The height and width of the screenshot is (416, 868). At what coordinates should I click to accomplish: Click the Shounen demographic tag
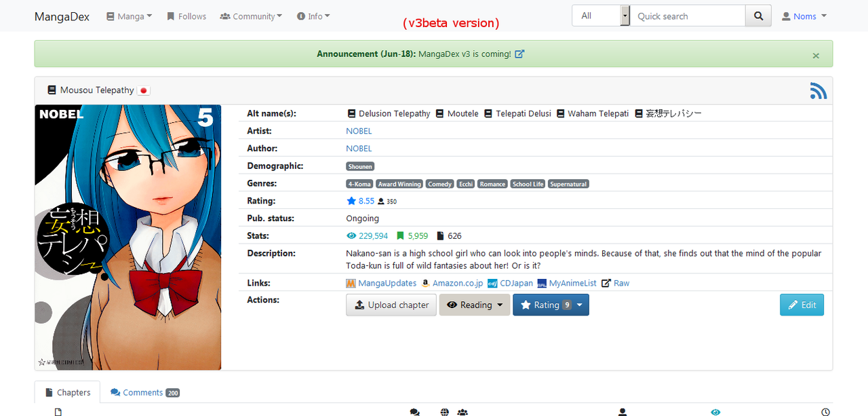(x=360, y=166)
